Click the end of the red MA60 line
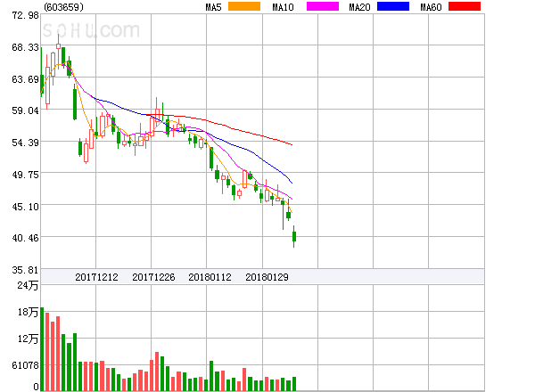Image resolution: width=535 pixels, height=392 pixels. (292, 145)
